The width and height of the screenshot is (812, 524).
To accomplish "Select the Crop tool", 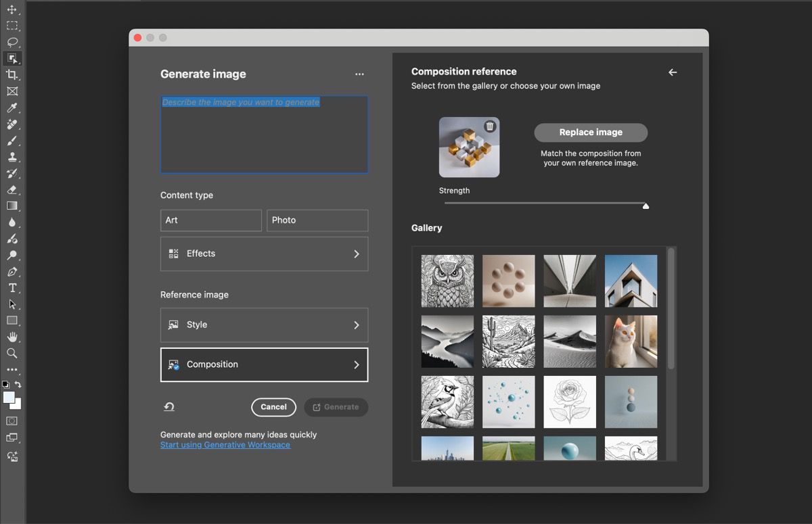I will click(12, 74).
